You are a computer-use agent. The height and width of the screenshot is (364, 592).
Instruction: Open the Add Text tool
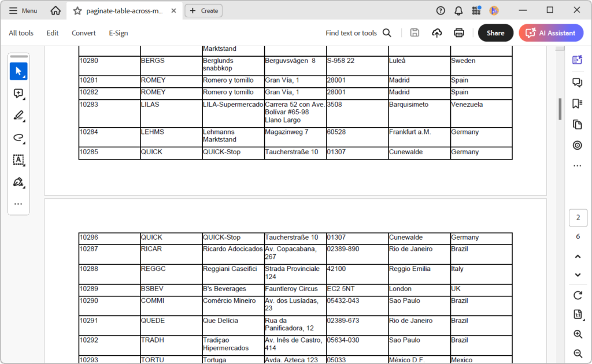pos(18,159)
